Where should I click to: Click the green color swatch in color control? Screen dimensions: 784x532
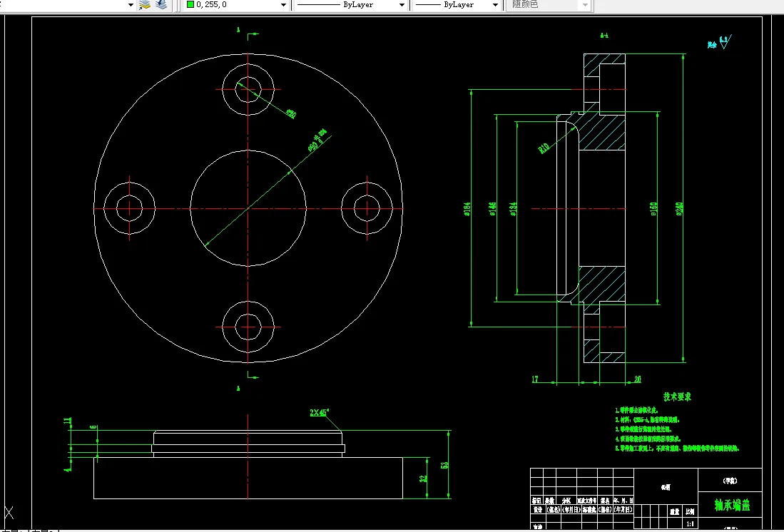[x=190, y=4]
